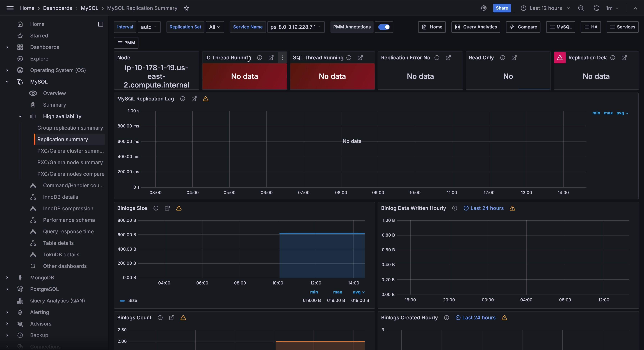644x350 pixels.
Task: Open the Interval auto dropdown
Action: (149, 27)
